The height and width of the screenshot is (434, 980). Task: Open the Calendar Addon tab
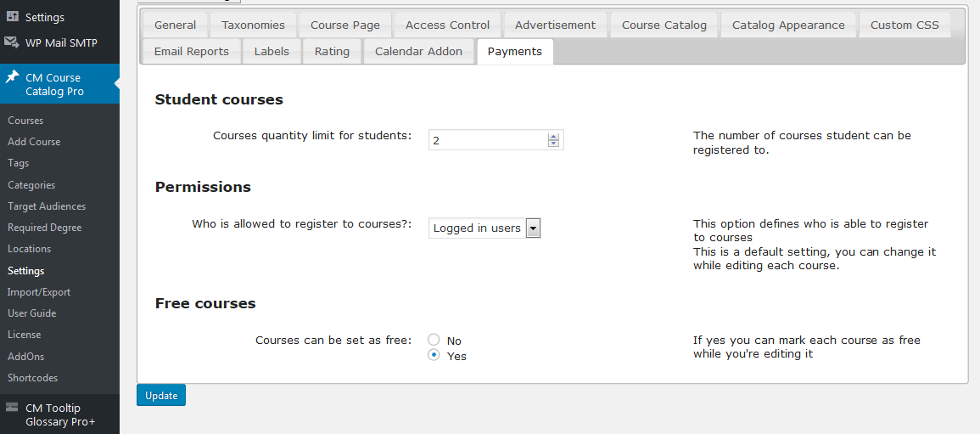tap(418, 51)
